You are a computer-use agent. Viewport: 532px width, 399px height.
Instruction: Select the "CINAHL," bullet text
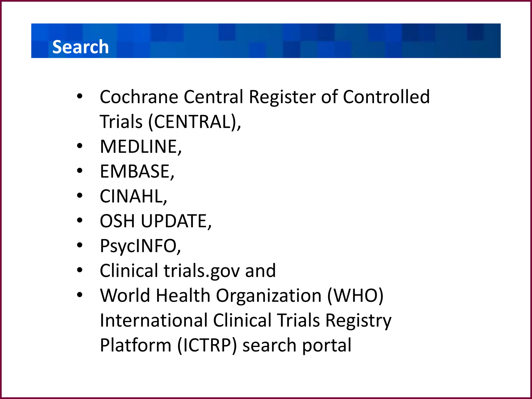134,196
